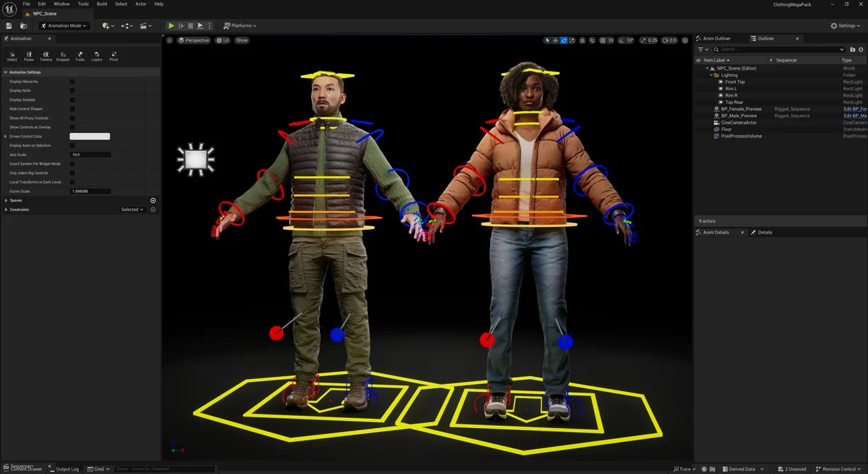Click the Perspective viewport button
Viewport: 868px width, 474px height.
pyautogui.click(x=194, y=41)
